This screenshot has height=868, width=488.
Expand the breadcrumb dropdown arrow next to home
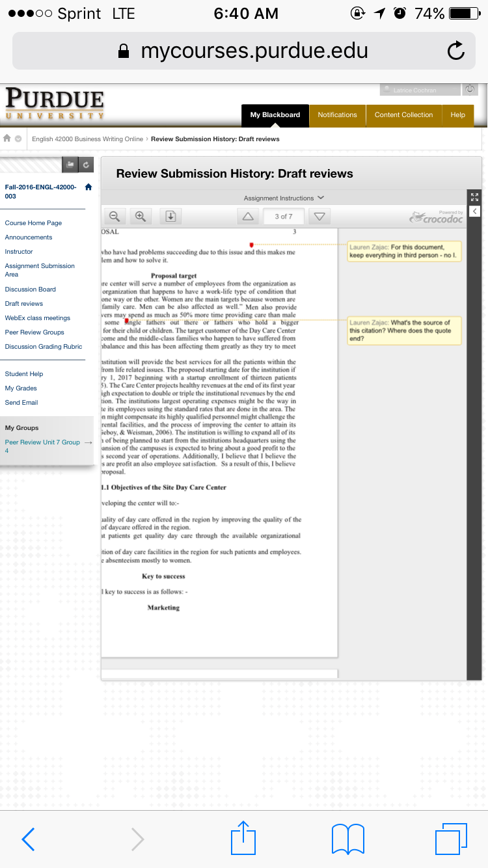pyautogui.click(x=18, y=139)
